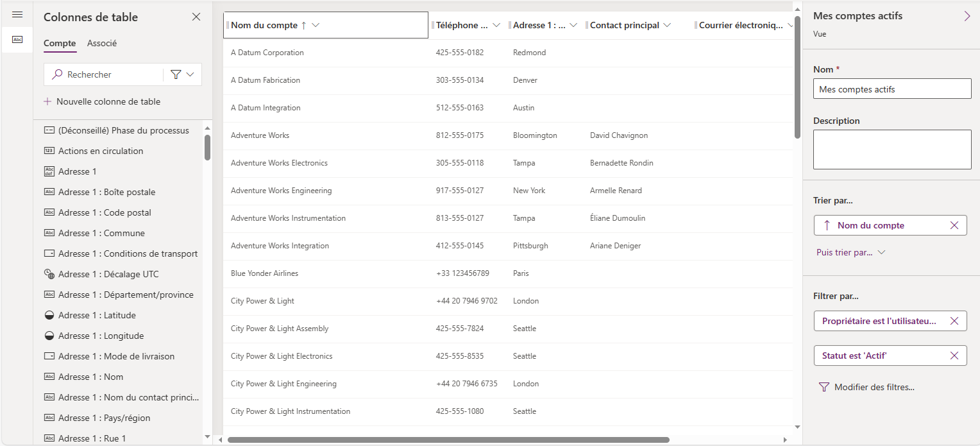This screenshot has width=980, height=446.
Task: Open Modifier des filtres link
Action: click(866, 387)
